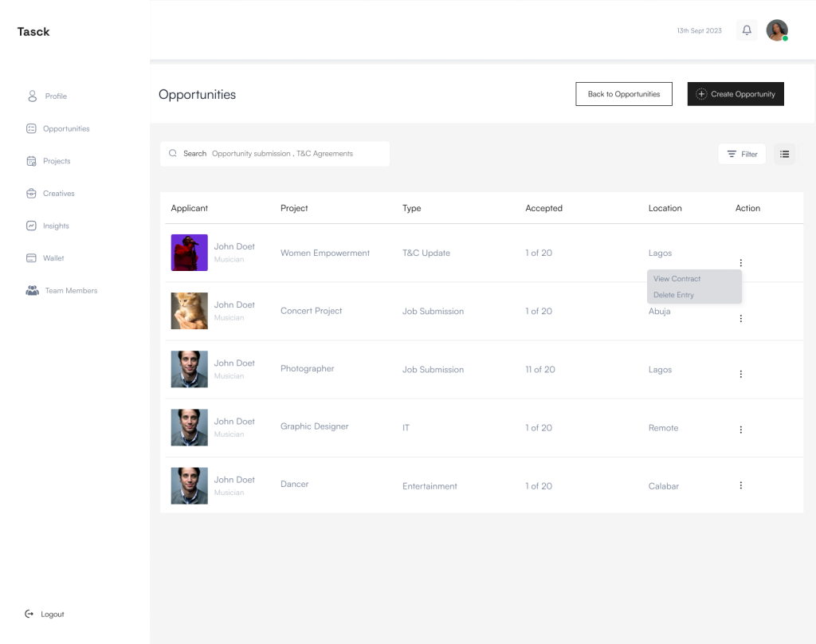816x644 pixels.
Task: Click the Profile icon in sidebar
Action: 33,96
